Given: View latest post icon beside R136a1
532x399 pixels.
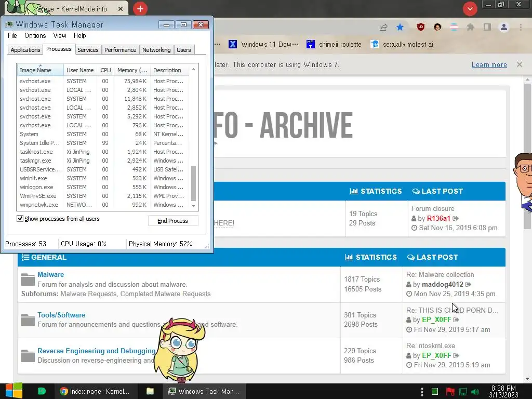Looking at the screenshot, I should pyautogui.click(x=456, y=218).
